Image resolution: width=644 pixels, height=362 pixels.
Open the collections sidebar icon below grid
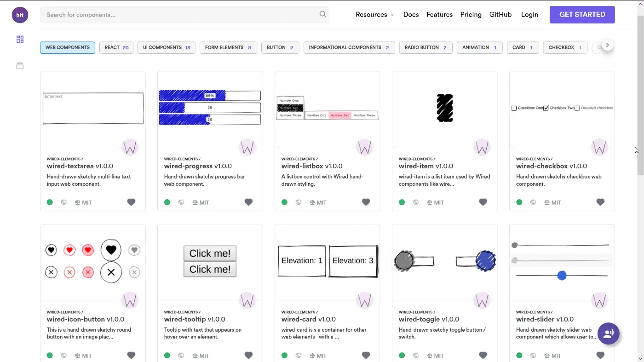(x=20, y=65)
